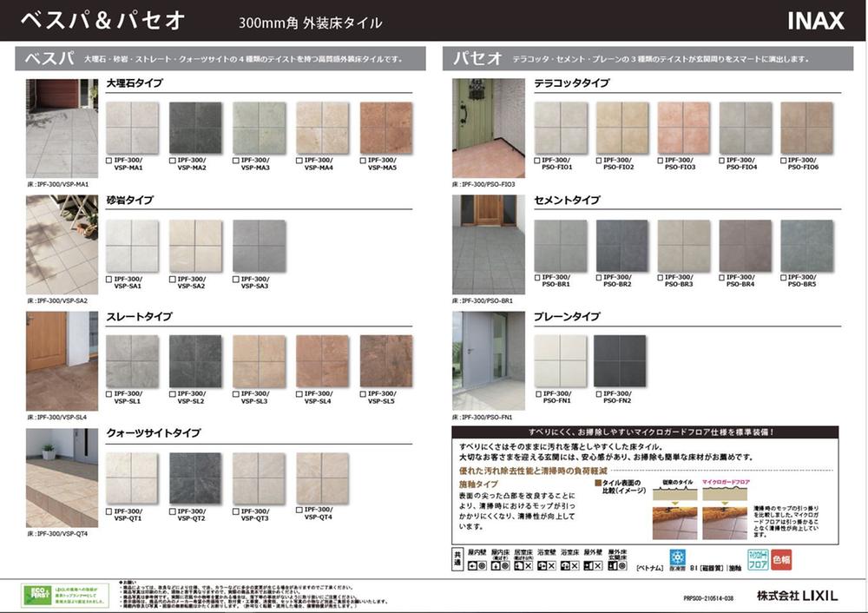Click the red 色幅 badge

coord(781,559)
